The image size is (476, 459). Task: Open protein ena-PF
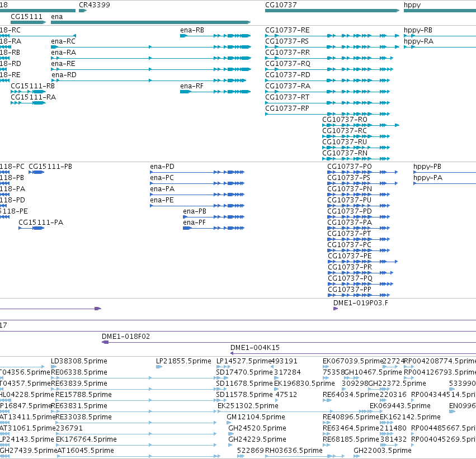tap(214, 228)
